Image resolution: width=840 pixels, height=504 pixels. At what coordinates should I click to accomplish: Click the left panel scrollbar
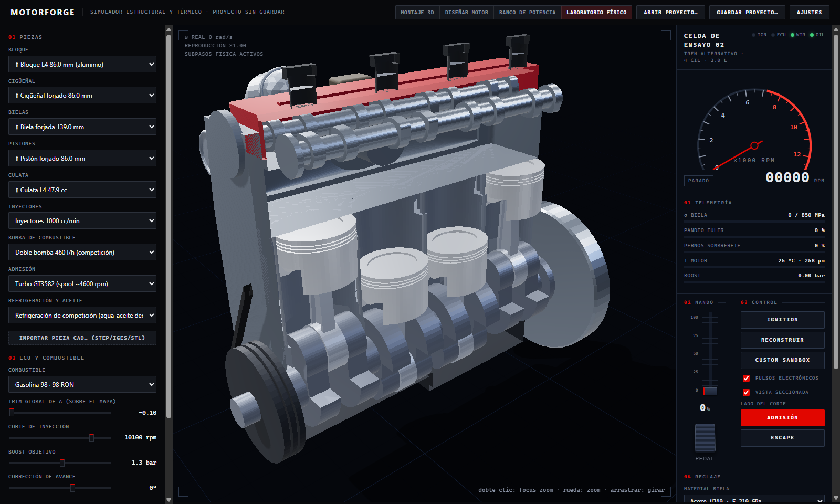click(x=169, y=226)
